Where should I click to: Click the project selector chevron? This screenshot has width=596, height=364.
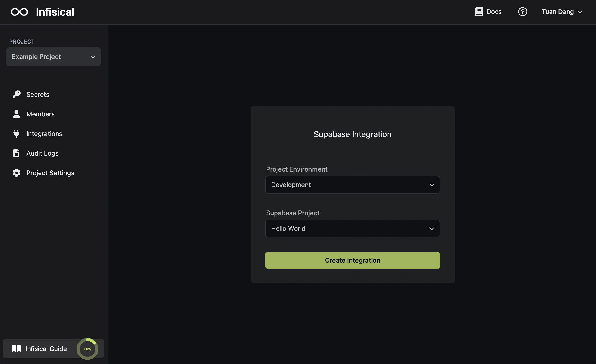pyautogui.click(x=93, y=57)
